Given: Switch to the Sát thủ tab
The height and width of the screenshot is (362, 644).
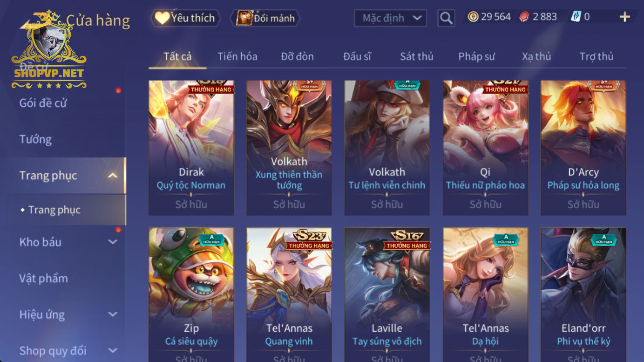Looking at the screenshot, I should (x=416, y=56).
